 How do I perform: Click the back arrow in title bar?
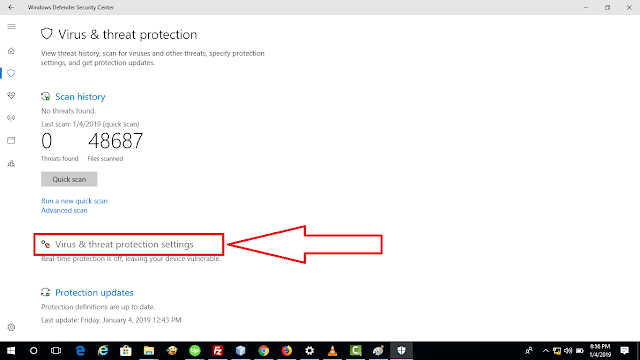tap(11, 7)
